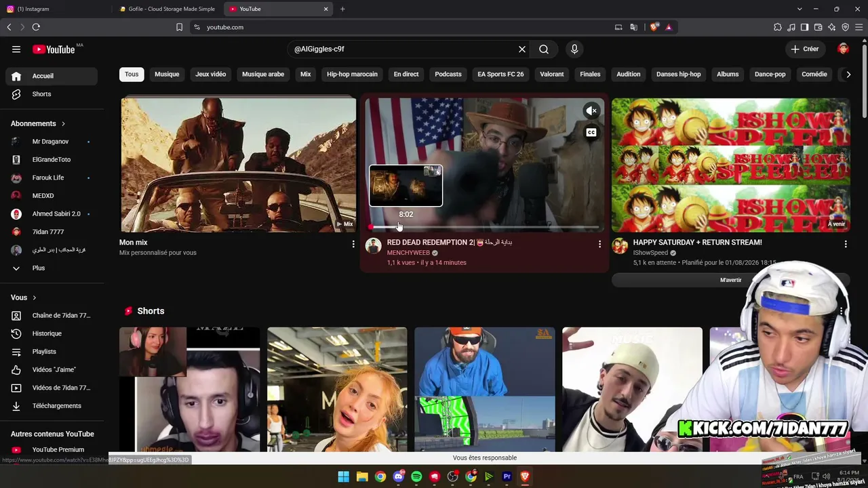Open the MEDXD subscription

52,196
